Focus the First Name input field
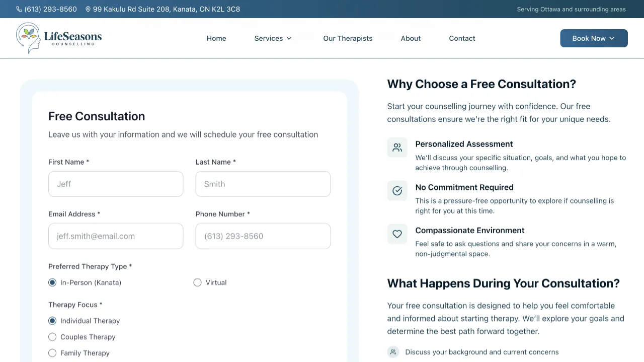 (x=116, y=184)
